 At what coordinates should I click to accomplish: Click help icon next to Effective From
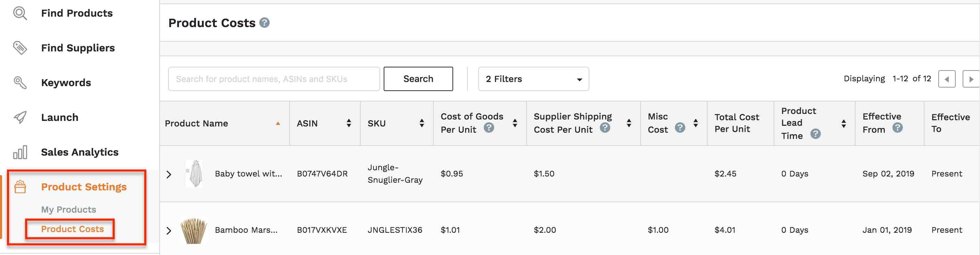click(897, 128)
